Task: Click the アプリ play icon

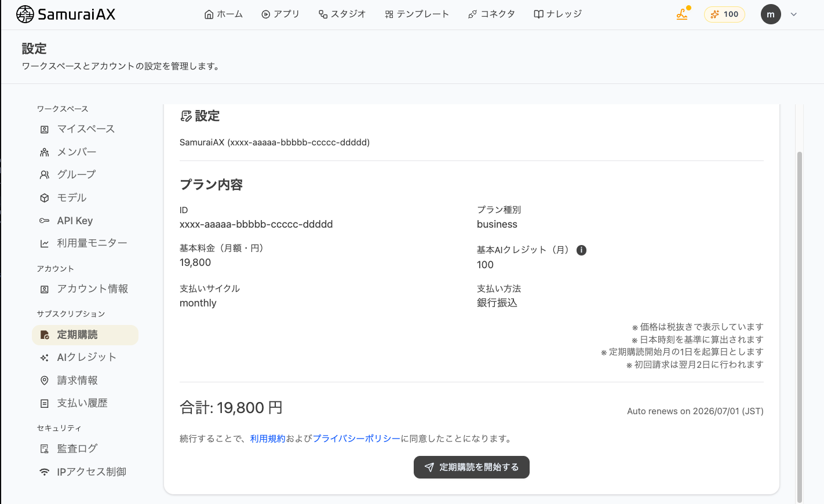Action: pos(266,14)
